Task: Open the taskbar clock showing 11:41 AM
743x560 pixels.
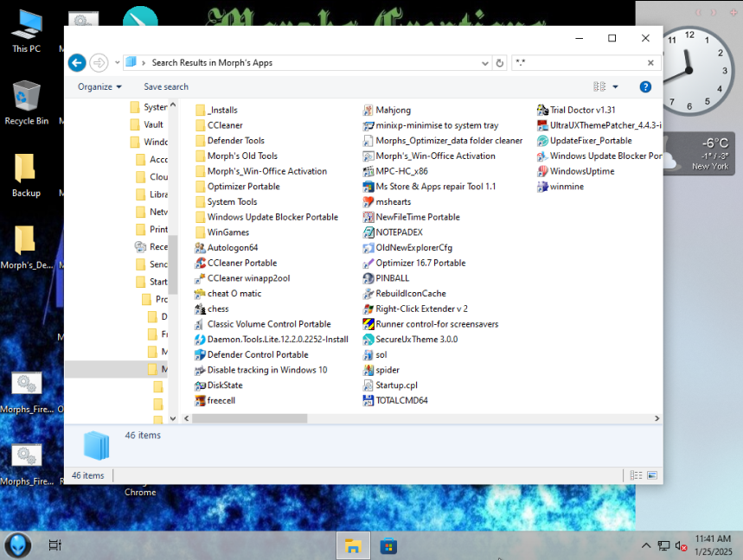Action: [713, 545]
